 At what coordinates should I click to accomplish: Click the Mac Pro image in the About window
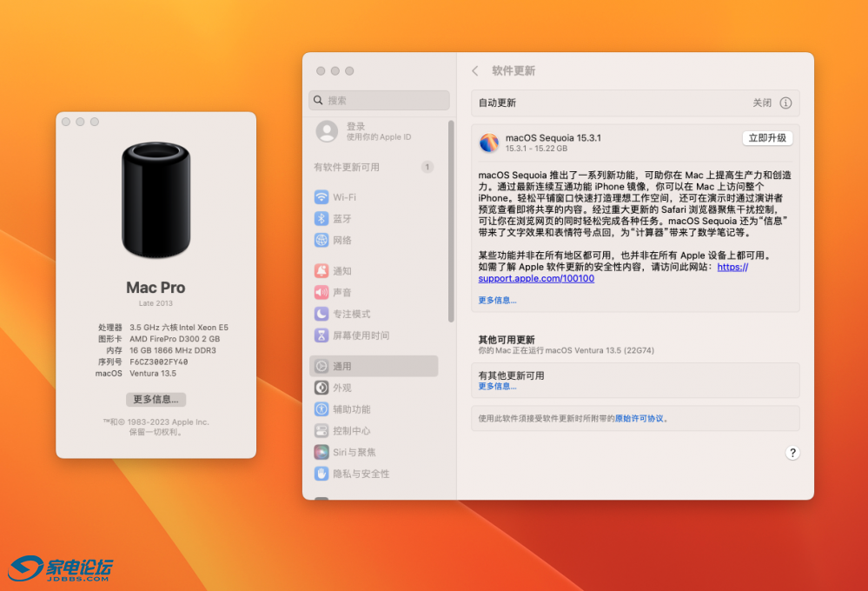pos(156,200)
